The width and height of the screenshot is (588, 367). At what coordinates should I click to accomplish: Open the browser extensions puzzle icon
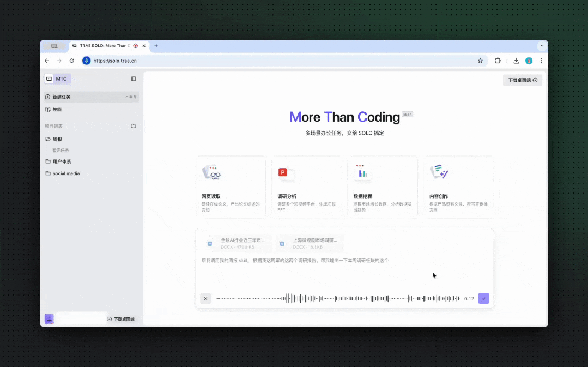coord(498,61)
